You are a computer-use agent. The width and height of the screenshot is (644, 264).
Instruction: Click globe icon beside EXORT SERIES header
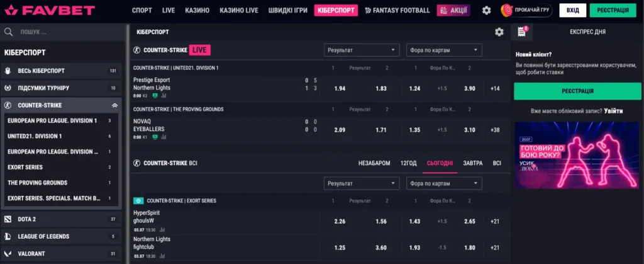(138, 200)
